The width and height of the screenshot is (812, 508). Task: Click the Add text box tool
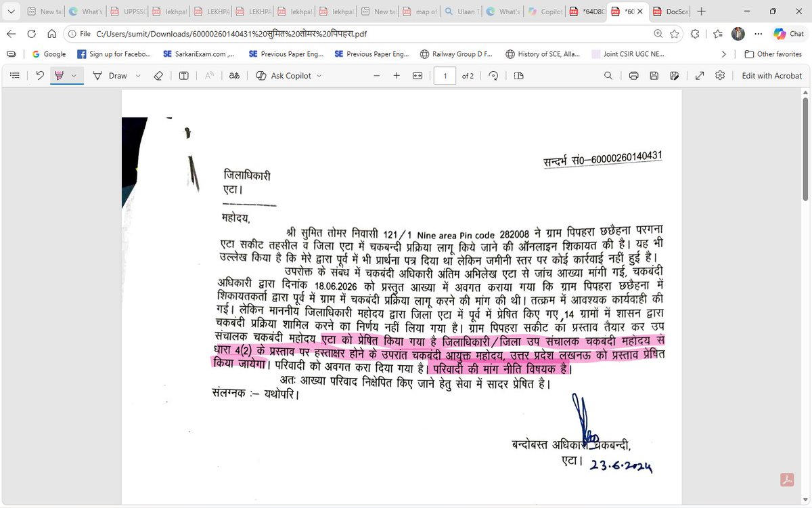pyautogui.click(x=183, y=76)
